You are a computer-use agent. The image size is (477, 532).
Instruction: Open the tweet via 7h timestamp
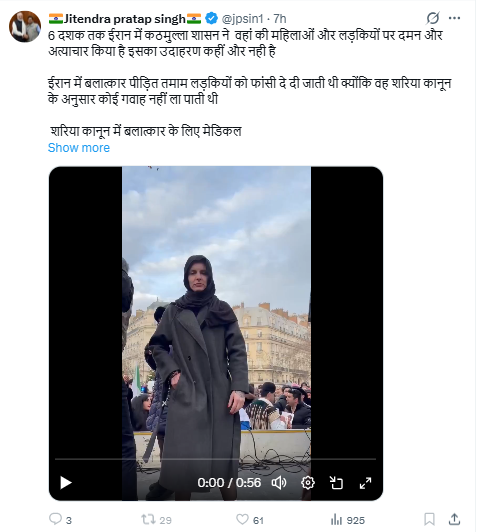[x=280, y=18]
